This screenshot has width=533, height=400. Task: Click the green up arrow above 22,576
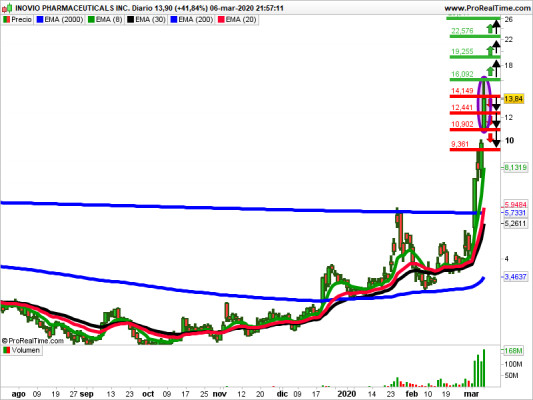click(490, 29)
